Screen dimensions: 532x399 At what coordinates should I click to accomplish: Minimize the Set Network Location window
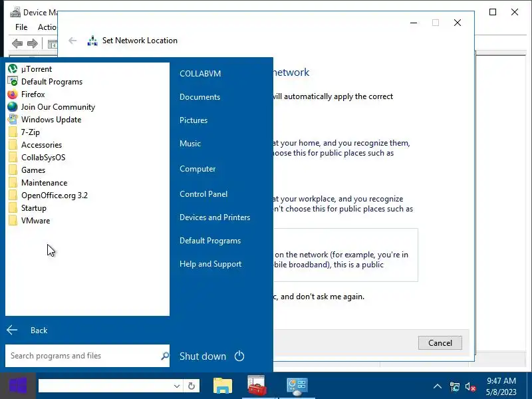pyautogui.click(x=414, y=23)
